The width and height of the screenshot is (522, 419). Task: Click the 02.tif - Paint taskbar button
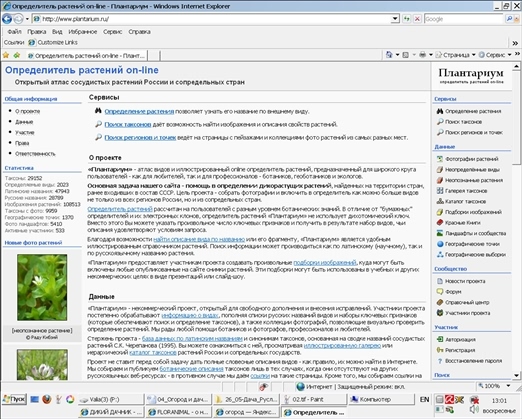pyautogui.click(x=314, y=399)
